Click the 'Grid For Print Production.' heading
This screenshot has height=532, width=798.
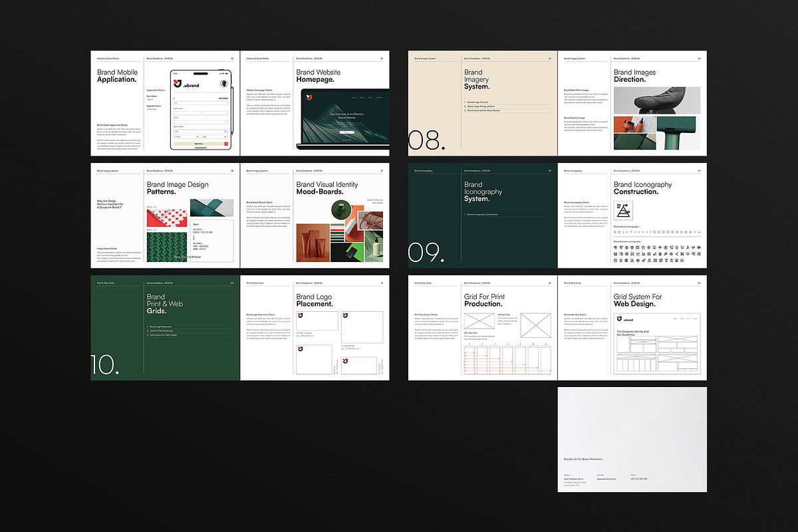tap(485, 300)
